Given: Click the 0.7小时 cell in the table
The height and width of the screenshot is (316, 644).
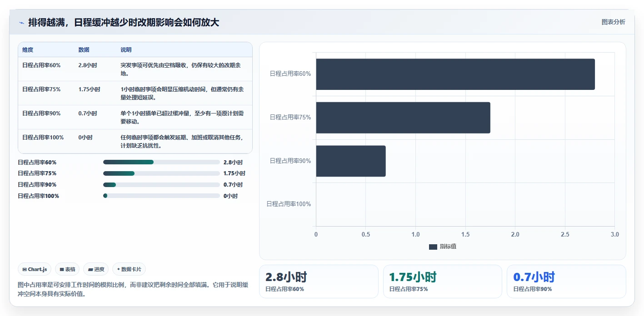Looking at the screenshot, I should pyautogui.click(x=88, y=114).
